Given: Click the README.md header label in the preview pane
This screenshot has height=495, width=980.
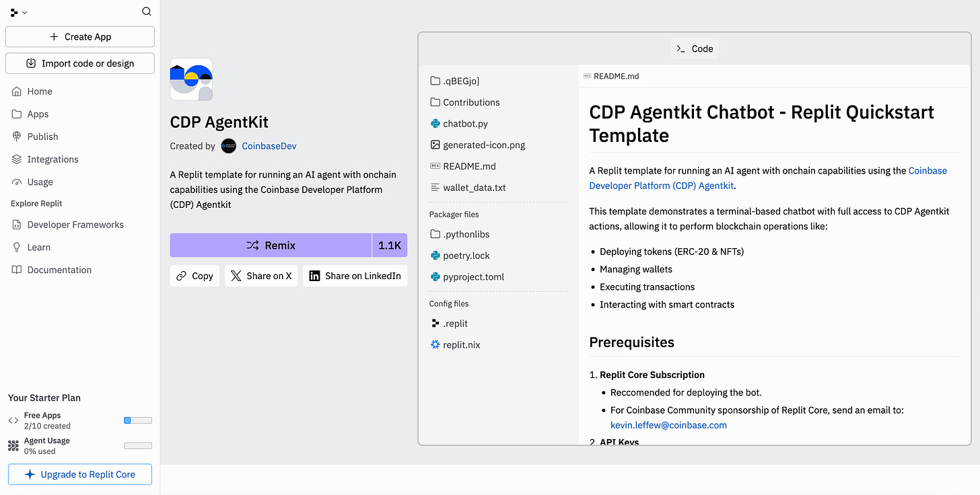Looking at the screenshot, I should click(x=611, y=76).
